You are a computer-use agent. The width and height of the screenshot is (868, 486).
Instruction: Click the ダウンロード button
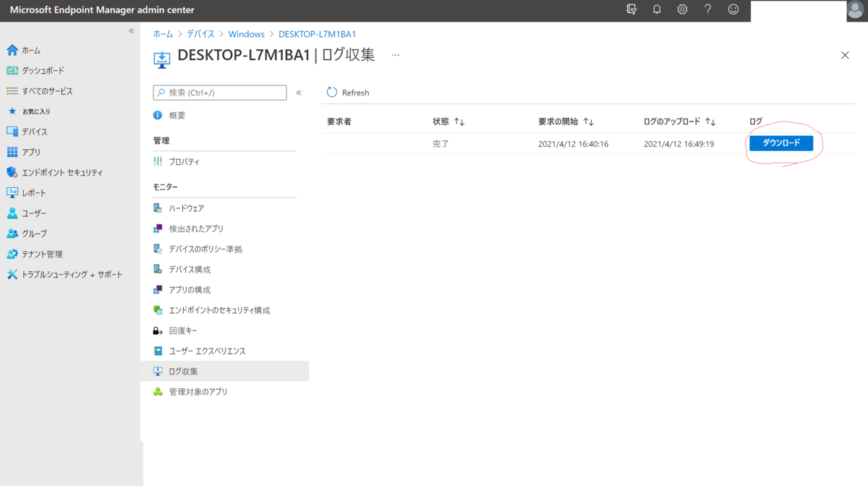point(781,143)
